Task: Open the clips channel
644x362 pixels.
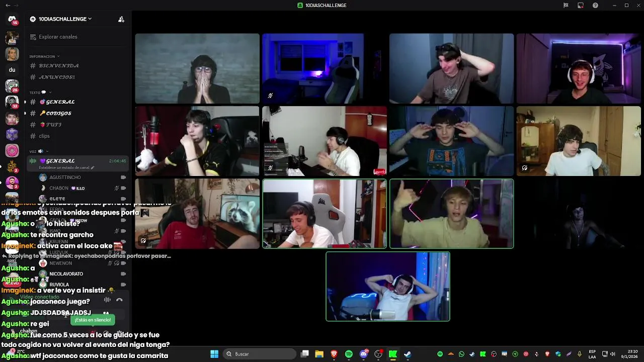Action: tap(77, 136)
